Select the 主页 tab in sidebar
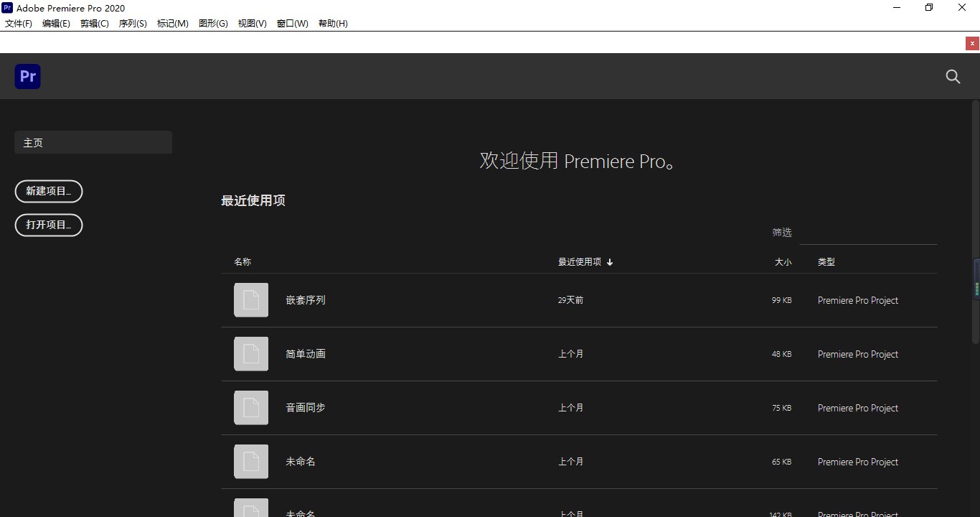The height and width of the screenshot is (517, 980). (93, 142)
